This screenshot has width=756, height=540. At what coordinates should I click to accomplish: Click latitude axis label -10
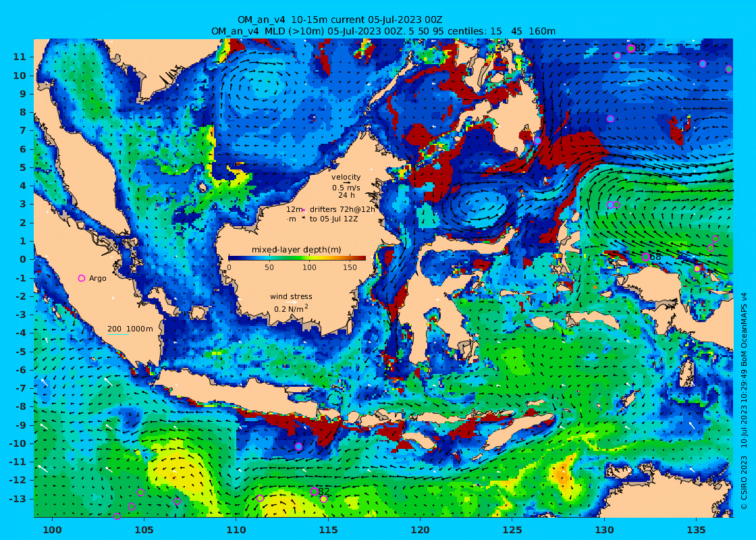pos(17,443)
